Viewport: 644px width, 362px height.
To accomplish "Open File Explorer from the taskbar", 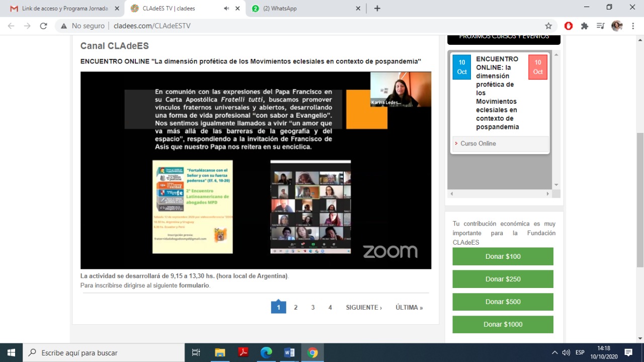I will click(x=220, y=352).
